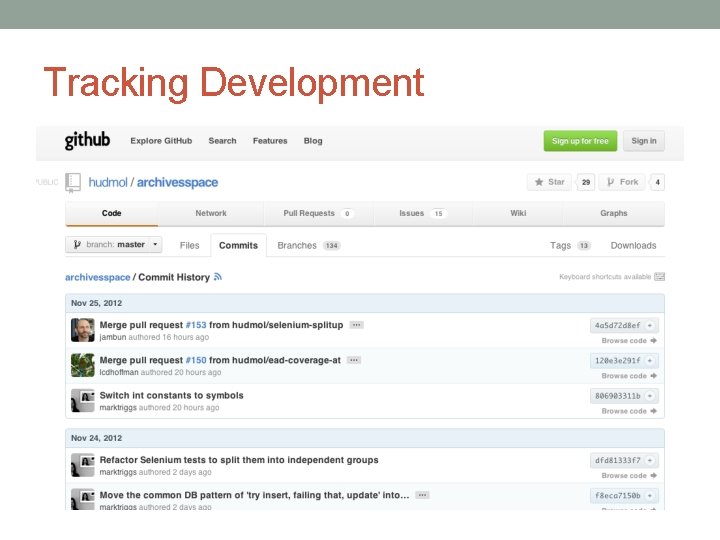Click archivesspace breadcrumb before Commit History
This screenshot has height=540, width=720.
[x=98, y=277]
